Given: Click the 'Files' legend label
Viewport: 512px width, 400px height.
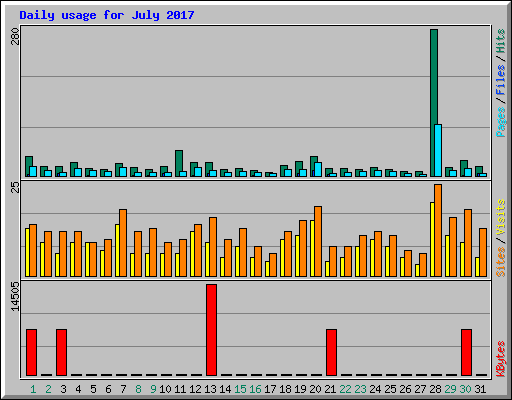Looking at the screenshot, I should (x=501, y=80).
